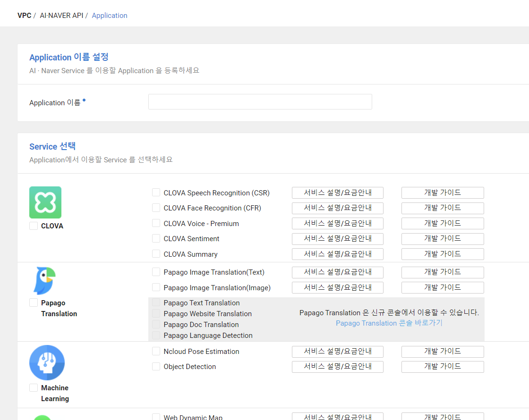Enable Ncloud Pose Estimation checkbox
The width and height of the screenshot is (529, 420).
coord(156,351)
